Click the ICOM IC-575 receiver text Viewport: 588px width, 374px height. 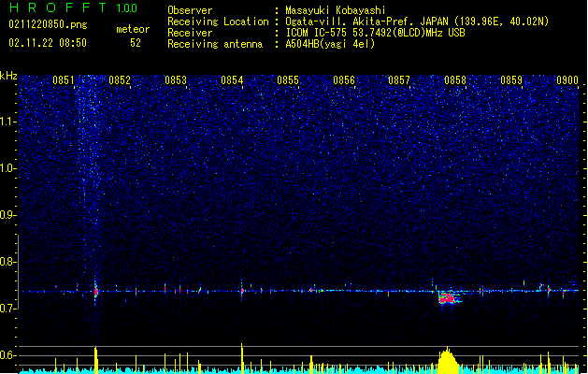[375, 33]
